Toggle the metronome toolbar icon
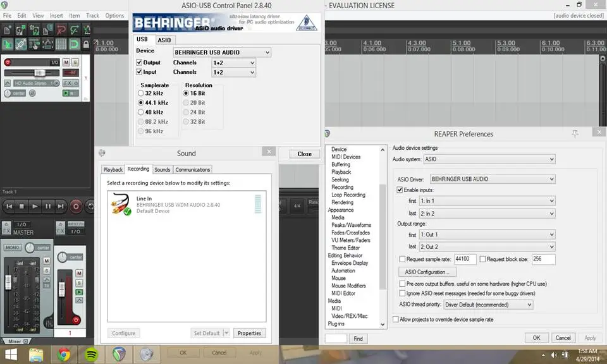Viewport: 607px width, 364px height. click(87, 30)
